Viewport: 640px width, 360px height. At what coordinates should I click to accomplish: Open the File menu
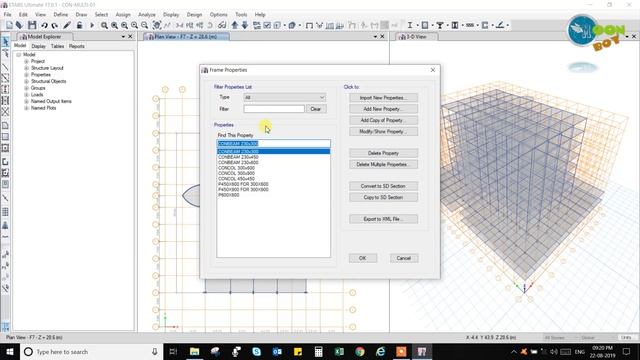coord(8,15)
